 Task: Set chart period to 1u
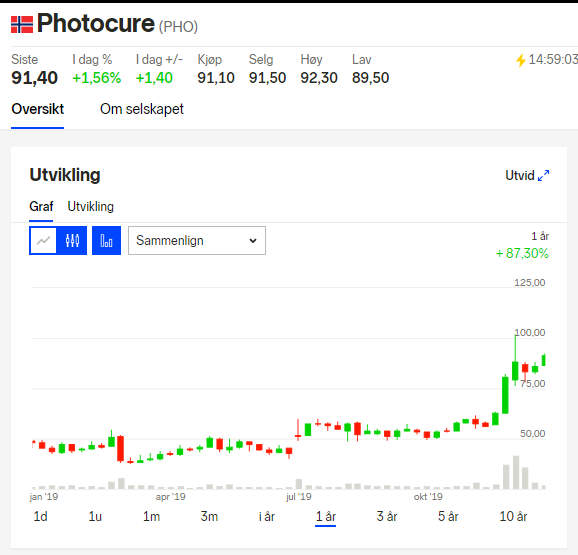click(x=95, y=516)
